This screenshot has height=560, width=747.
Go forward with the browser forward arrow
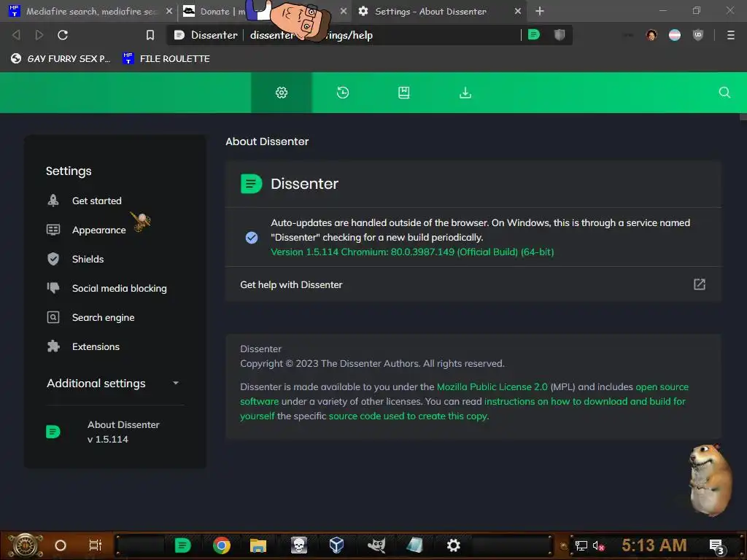coord(39,35)
